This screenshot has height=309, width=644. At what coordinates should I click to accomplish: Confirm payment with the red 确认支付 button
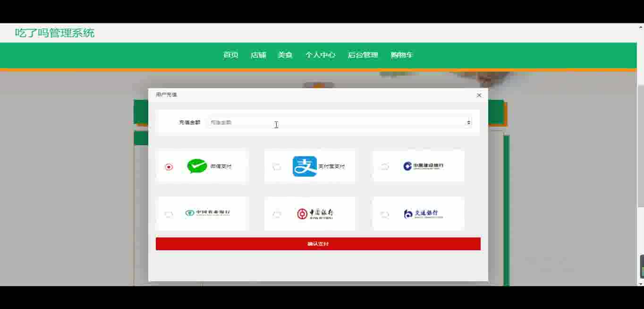pyautogui.click(x=318, y=244)
